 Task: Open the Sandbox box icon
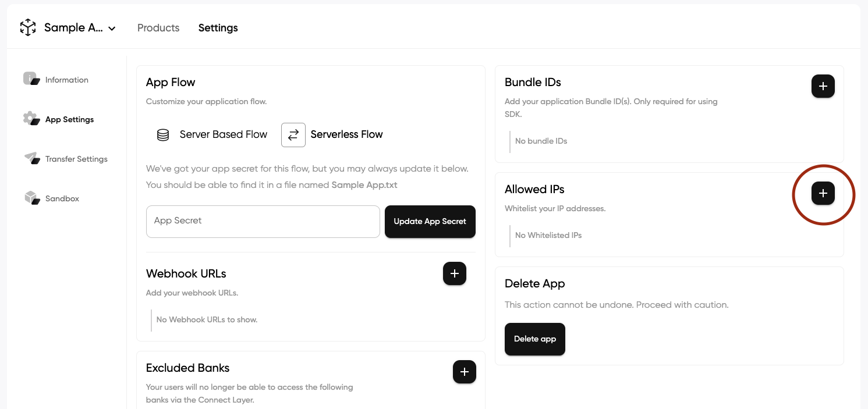(31, 198)
